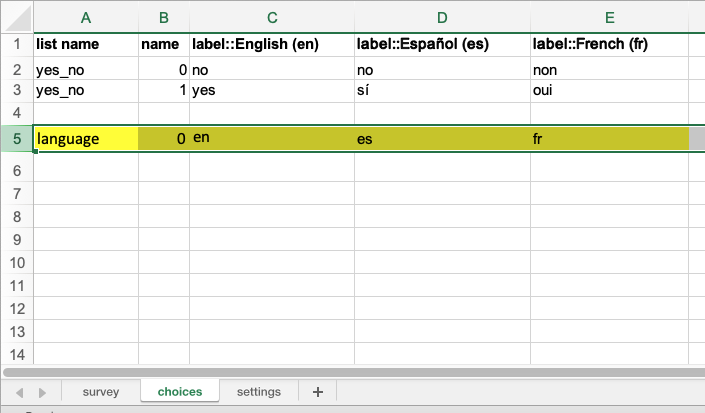Image resolution: width=705 pixels, height=413 pixels.
Task: Select cell containing 'label::English (en)'
Action: click(272, 44)
